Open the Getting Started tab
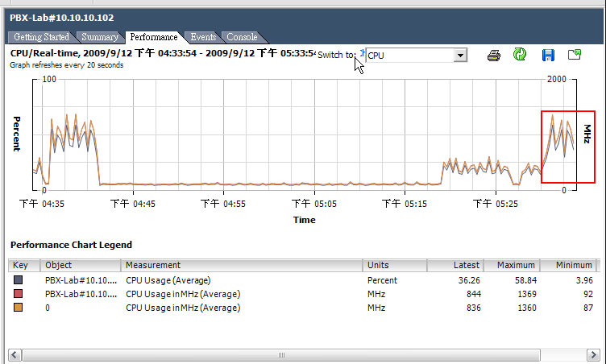 pyautogui.click(x=42, y=37)
